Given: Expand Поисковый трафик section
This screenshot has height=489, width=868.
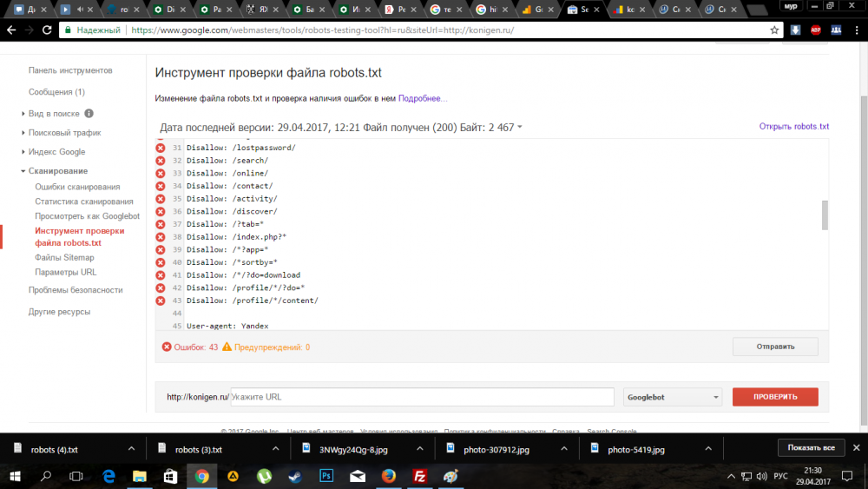Looking at the screenshot, I should (x=23, y=133).
